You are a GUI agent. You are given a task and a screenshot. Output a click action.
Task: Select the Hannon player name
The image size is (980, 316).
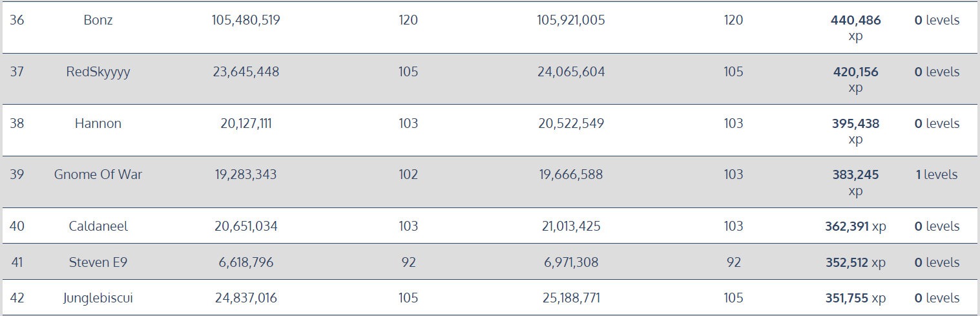(x=98, y=123)
